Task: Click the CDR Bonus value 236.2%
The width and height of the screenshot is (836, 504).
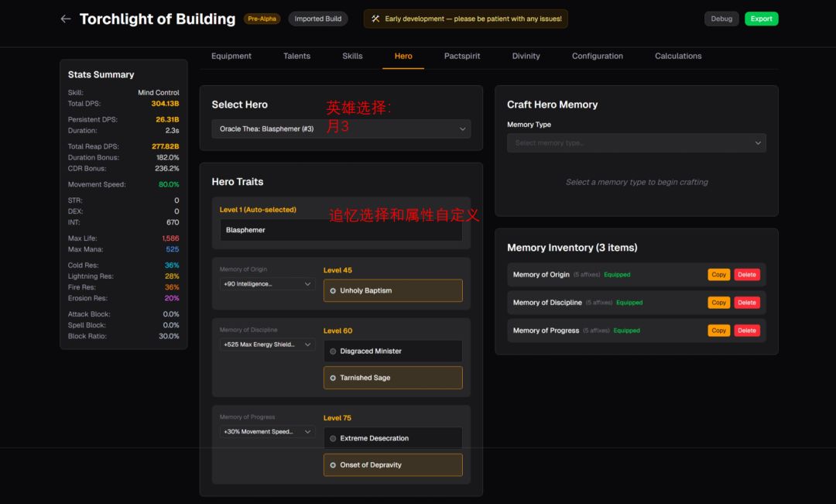Action: click(x=167, y=169)
